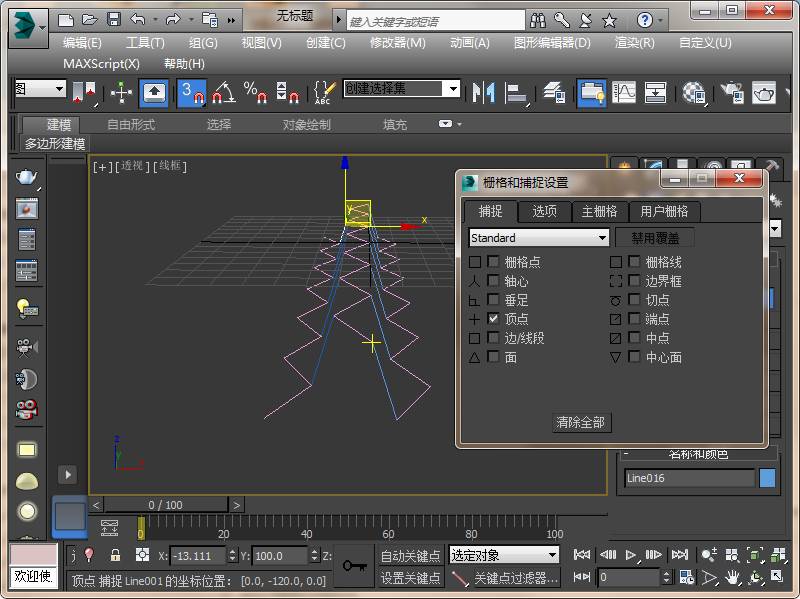The image size is (800, 599).
Task: Toggle the 3D snaps tool
Action: click(191, 92)
